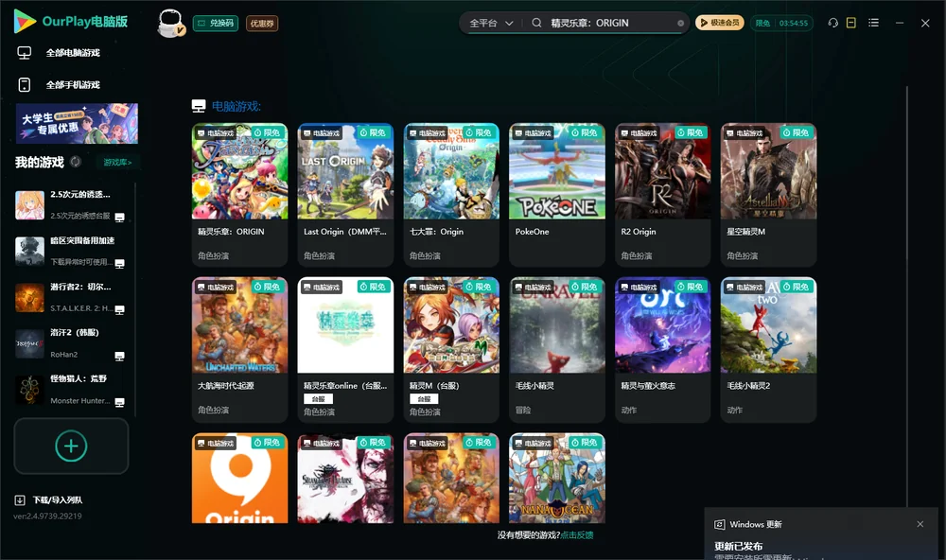Expand the 全平台 platform dropdown
This screenshot has height=560, width=946.
click(491, 23)
